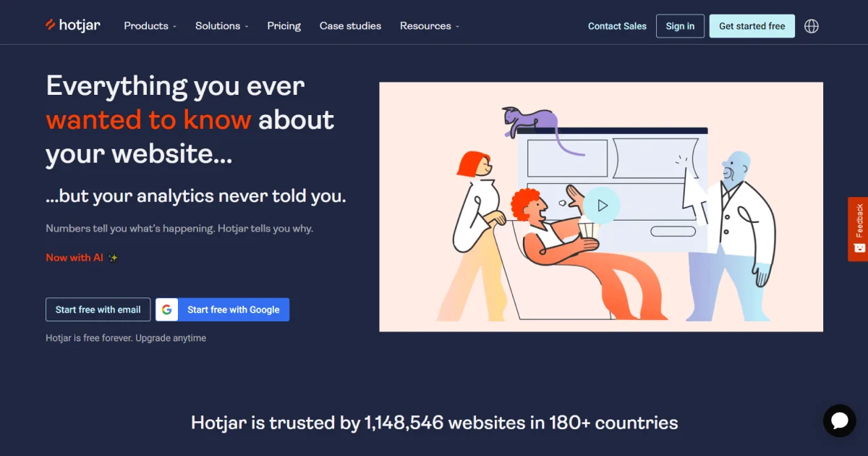
Task: Click the Sign in button
Action: [680, 26]
